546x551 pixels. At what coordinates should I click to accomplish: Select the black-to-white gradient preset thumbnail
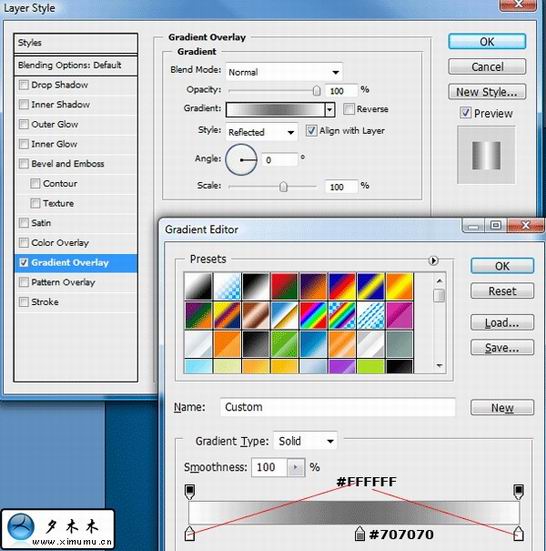[256, 286]
